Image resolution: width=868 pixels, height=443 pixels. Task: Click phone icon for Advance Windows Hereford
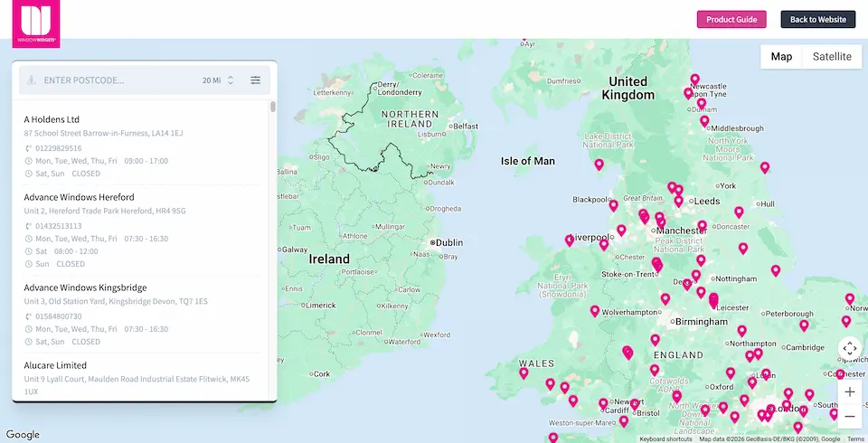pos(28,226)
